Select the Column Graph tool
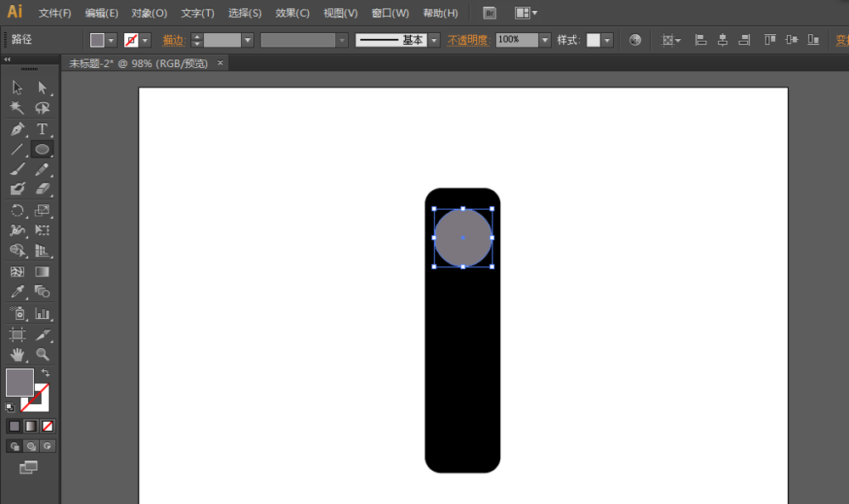 (42, 313)
